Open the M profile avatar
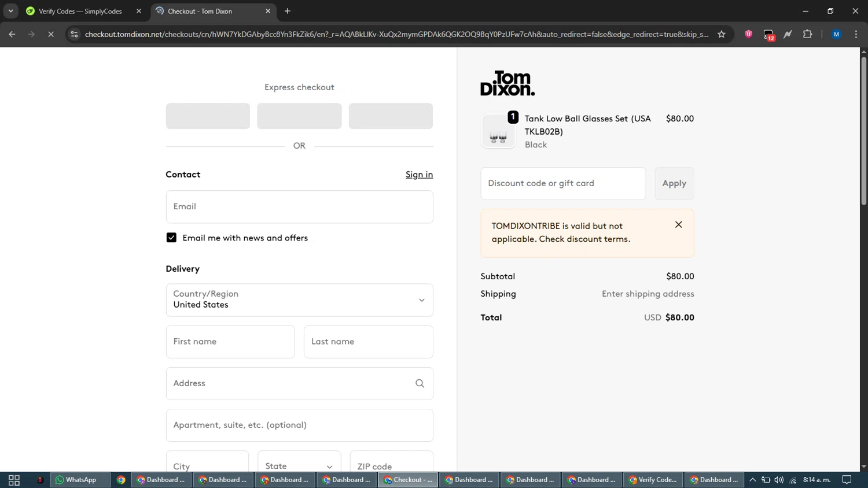The width and height of the screenshot is (868, 488). (x=836, y=34)
